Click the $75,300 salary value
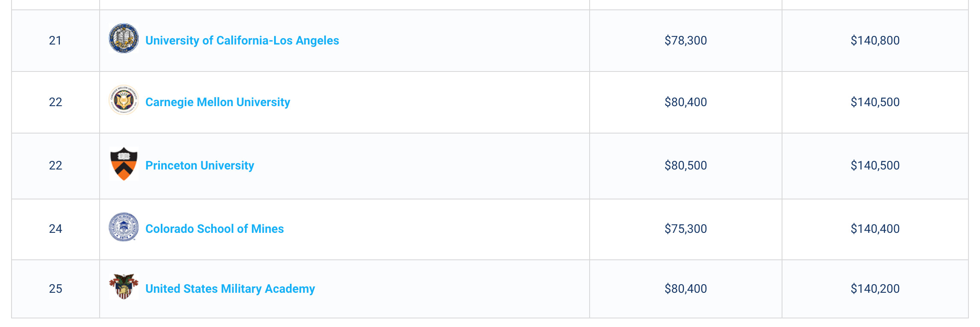This screenshot has width=980, height=327. pyautogui.click(x=686, y=229)
